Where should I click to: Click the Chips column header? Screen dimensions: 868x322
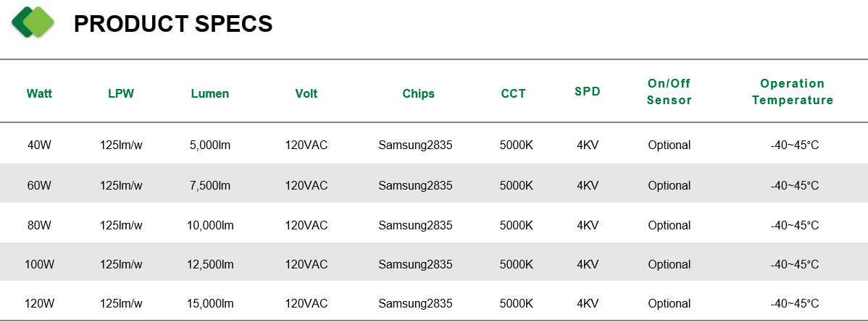(x=419, y=94)
